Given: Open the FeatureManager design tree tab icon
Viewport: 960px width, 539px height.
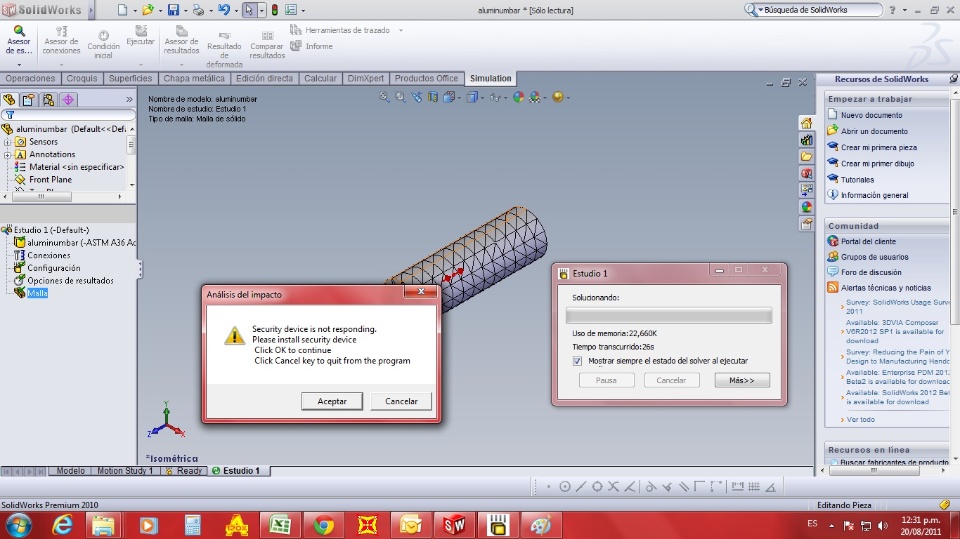Looking at the screenshot, I should tap(9, 99).
